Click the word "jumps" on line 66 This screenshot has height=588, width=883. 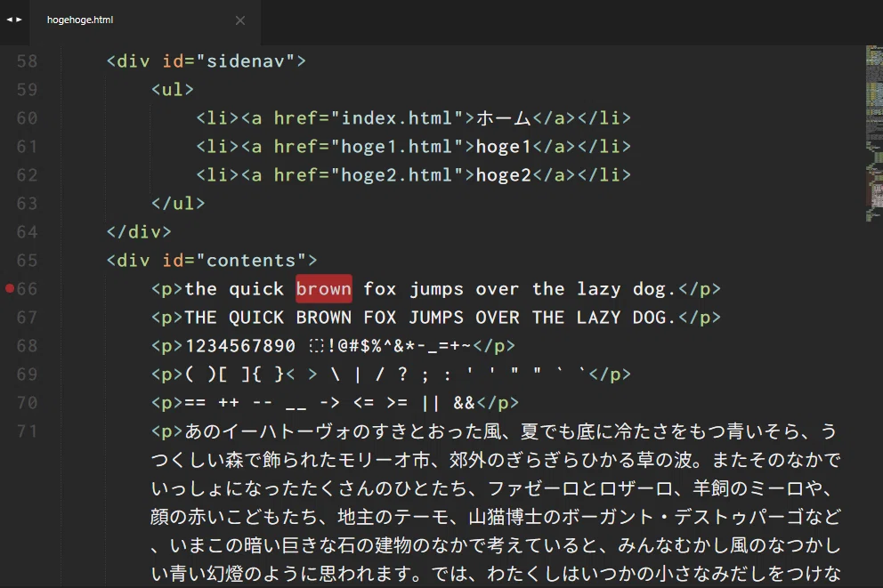point(436,290)
